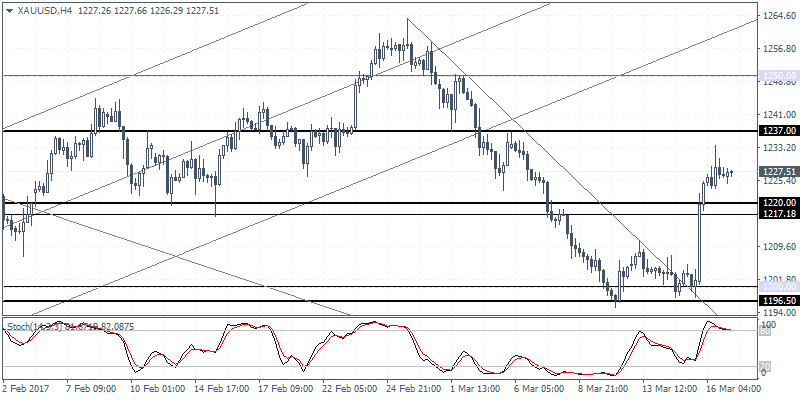This screenshot has height=400, width=800.
Task: Click the grey 1200.00 level label
Action: click(777, 287)
